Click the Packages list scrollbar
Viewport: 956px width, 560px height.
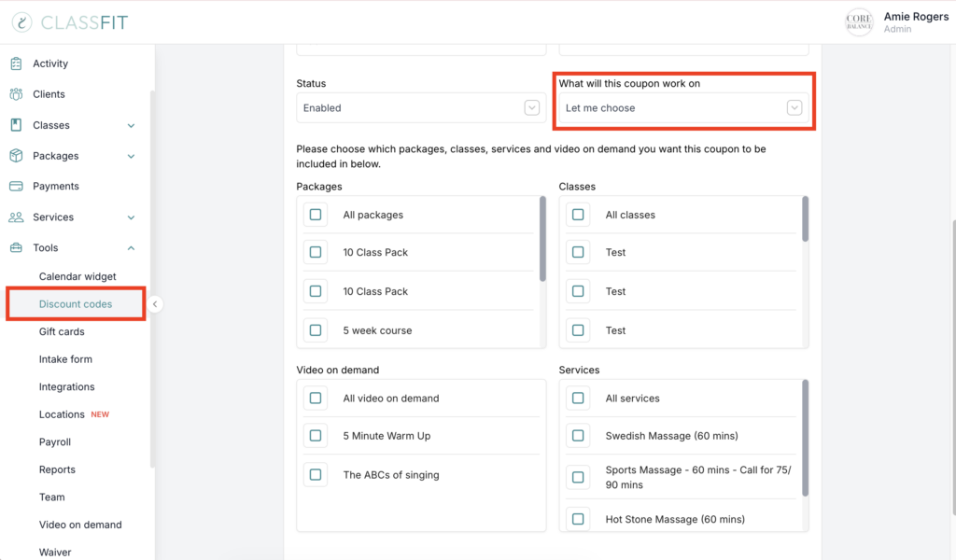point(542,239)
